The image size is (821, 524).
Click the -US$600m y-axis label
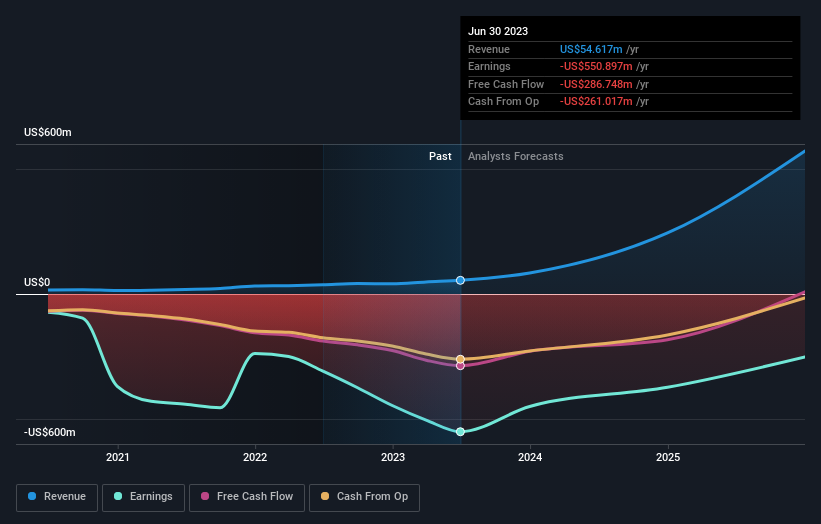pos(50,432)
